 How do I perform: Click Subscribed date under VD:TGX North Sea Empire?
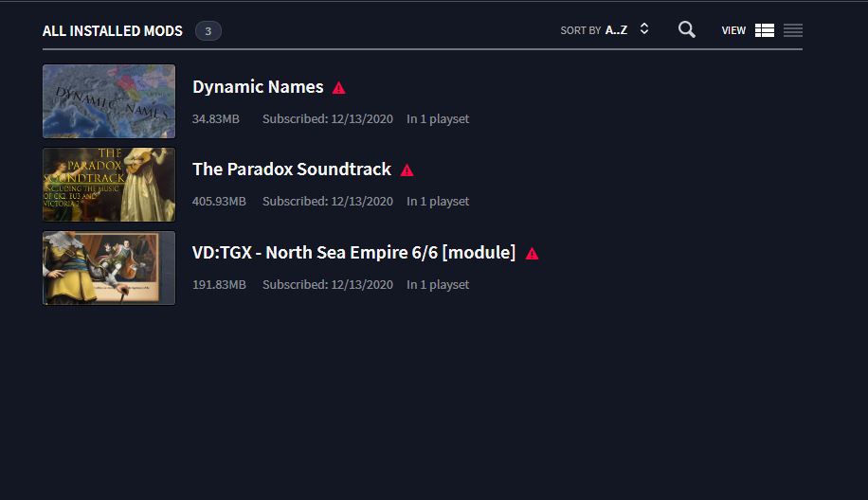coord(328,285)
